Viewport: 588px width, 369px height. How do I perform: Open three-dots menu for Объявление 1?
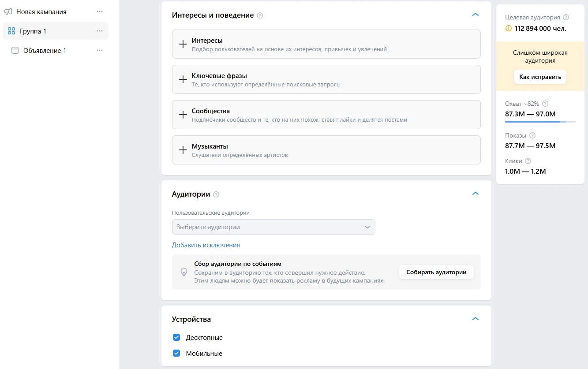pyautogui.click(x=100, y=51)
